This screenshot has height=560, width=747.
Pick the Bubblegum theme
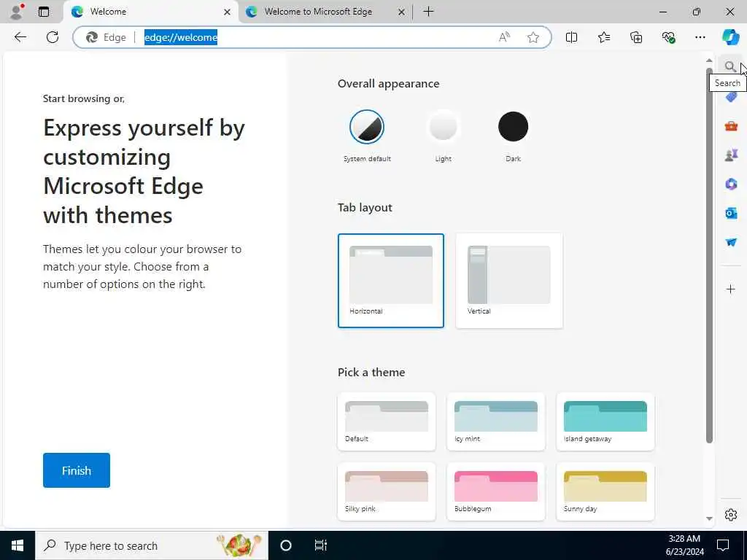(x=495, y=491)
